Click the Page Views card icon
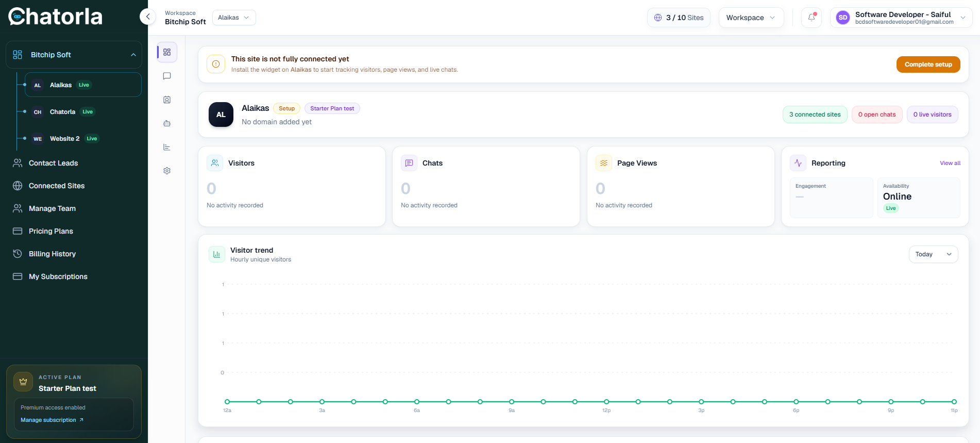The image size is (980, 443). 604,163
